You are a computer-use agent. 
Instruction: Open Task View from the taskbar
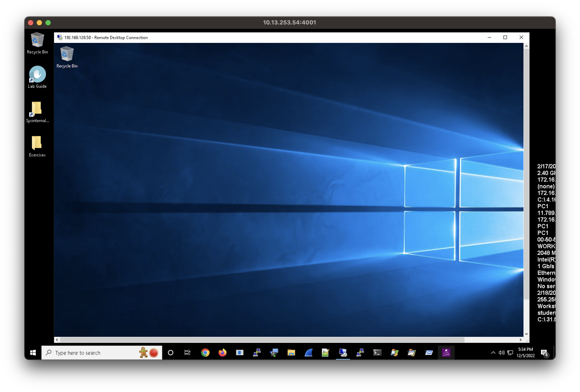(x=188, y=352)
